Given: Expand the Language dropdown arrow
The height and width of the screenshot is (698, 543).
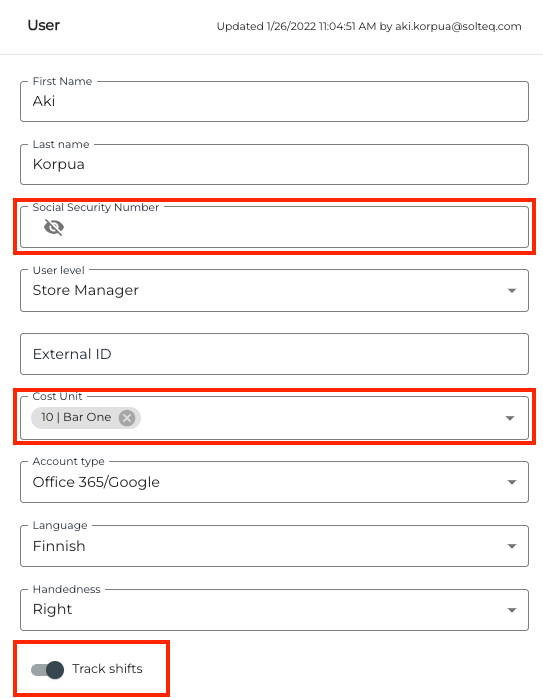Looking at the screenshot, I should pyautogui.click(x=512, y=546).
